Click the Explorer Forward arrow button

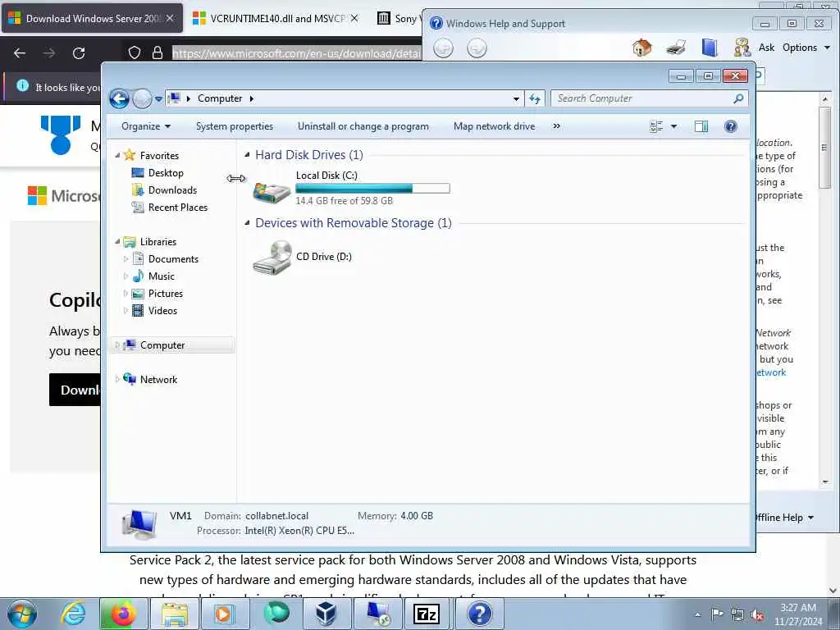point(142,98)
